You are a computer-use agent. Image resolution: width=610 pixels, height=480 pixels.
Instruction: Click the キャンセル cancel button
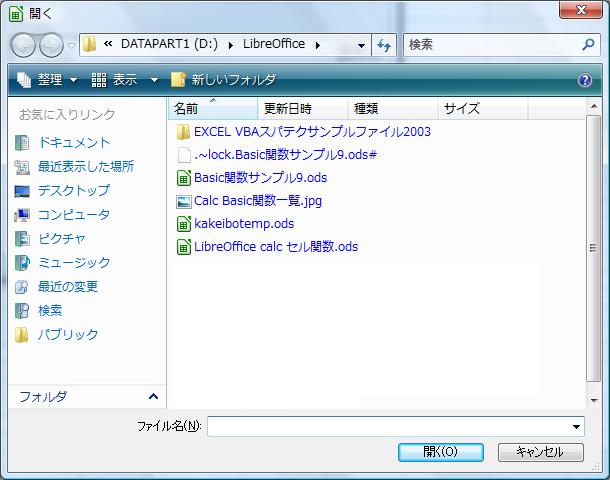(540, 452)
